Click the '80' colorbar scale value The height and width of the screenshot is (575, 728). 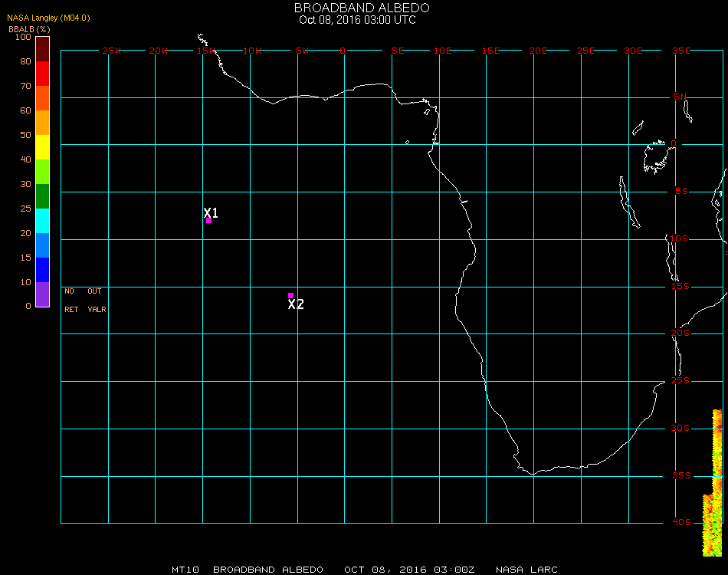tap(25, 61)
